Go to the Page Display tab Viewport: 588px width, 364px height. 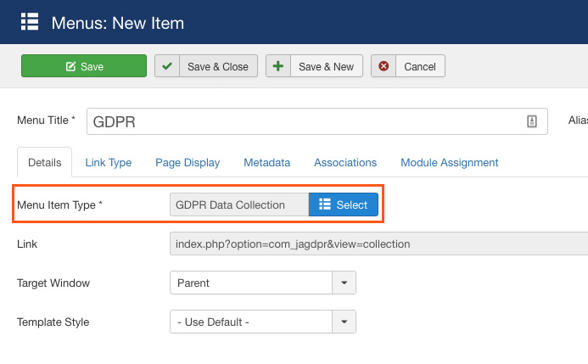pyautogui.click(x=188, y=162)
